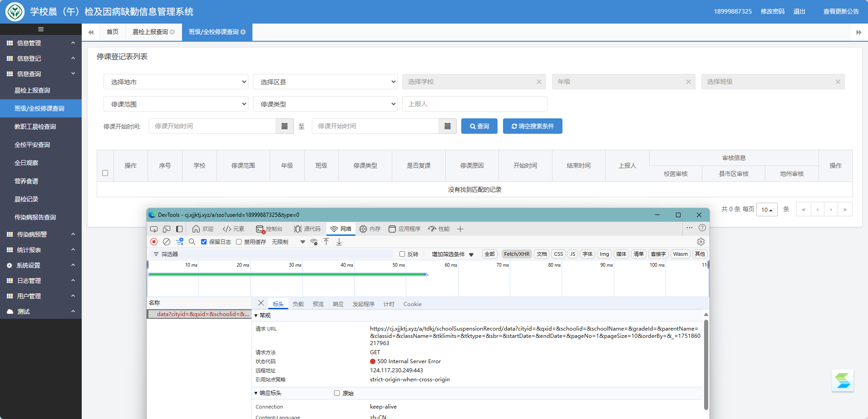Uncheck the 保留日志 checkbox
Image resolution: width=868 pixels, height=419 pixels.
tap(204, 242)
